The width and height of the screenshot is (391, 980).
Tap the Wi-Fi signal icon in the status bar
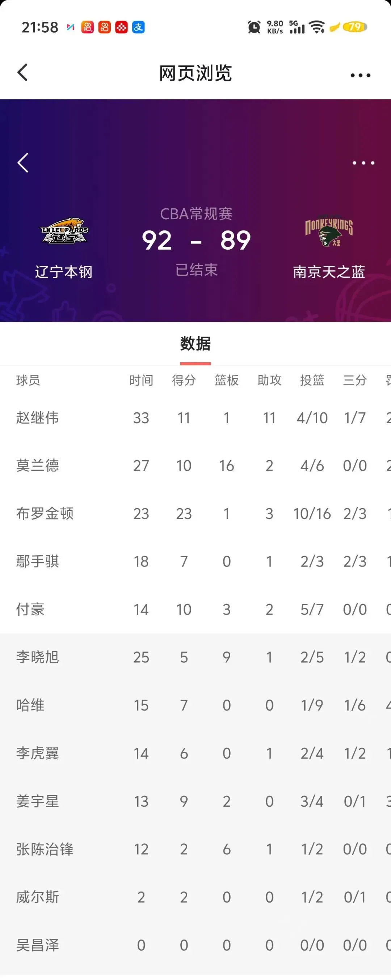pos(317,27)
